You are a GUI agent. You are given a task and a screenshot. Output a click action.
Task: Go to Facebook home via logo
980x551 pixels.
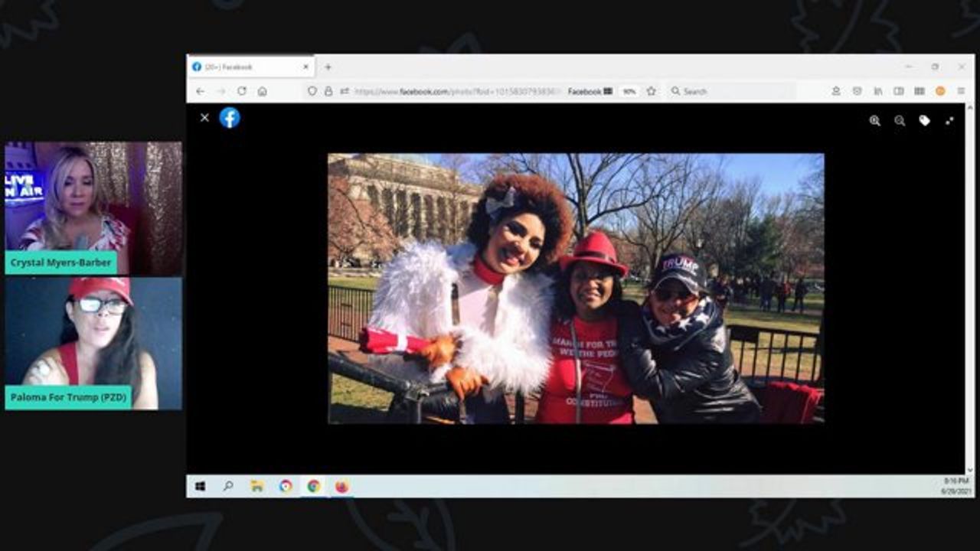click(x=230, y=118)
